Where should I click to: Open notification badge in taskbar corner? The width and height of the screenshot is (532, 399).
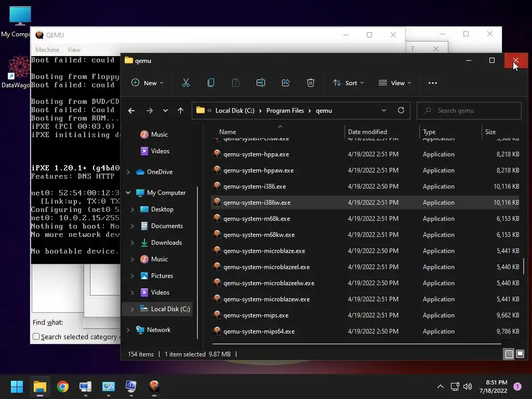517,387
